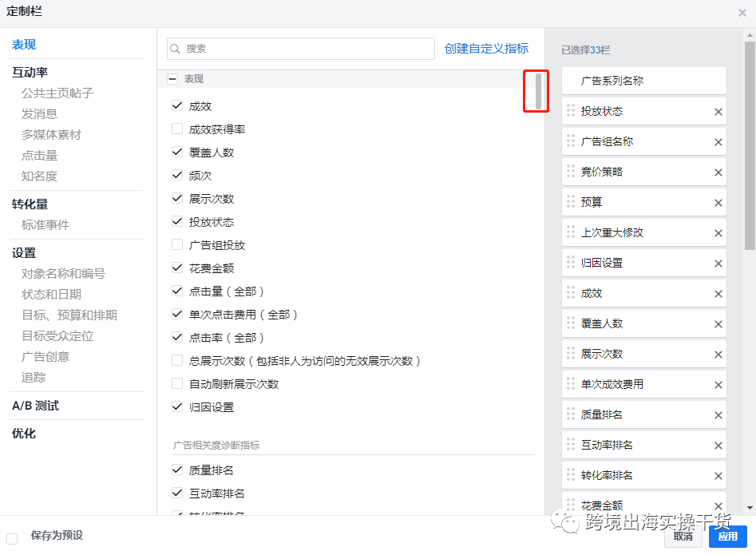Check the 广告组投放 option

176,244
